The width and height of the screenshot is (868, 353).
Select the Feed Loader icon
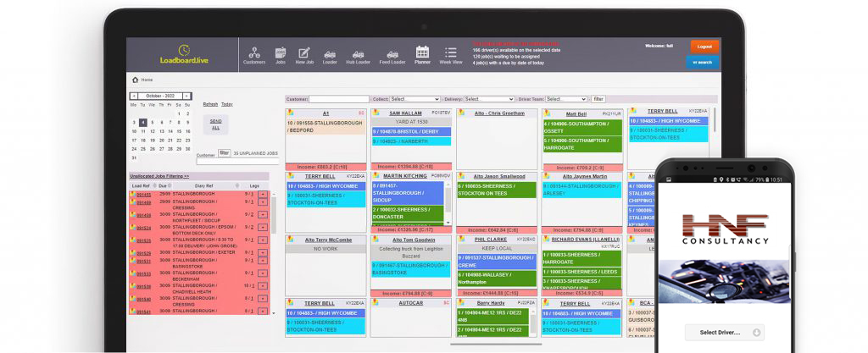(392, 55)
